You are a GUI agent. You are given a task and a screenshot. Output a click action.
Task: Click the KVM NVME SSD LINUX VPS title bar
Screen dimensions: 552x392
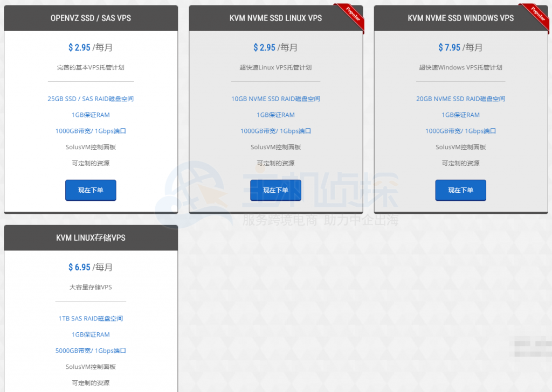275,18
